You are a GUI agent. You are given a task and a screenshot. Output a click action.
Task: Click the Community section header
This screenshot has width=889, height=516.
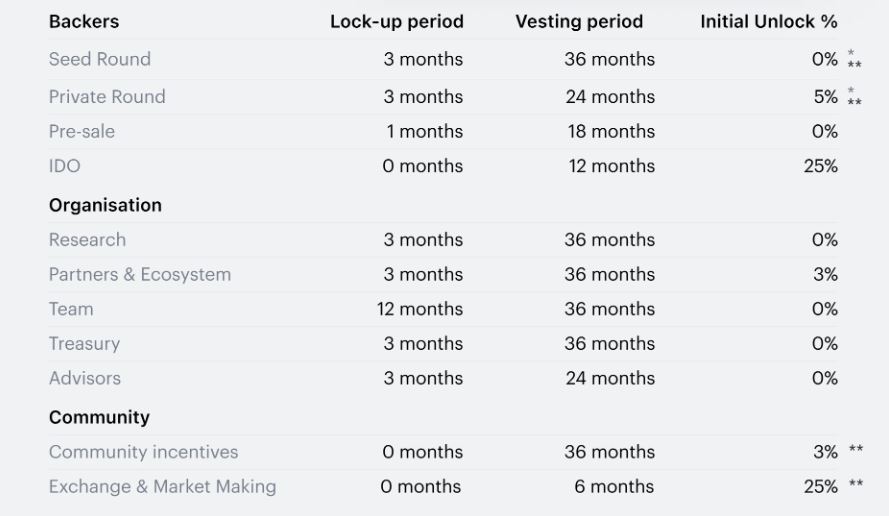click(x=99, y=417)
